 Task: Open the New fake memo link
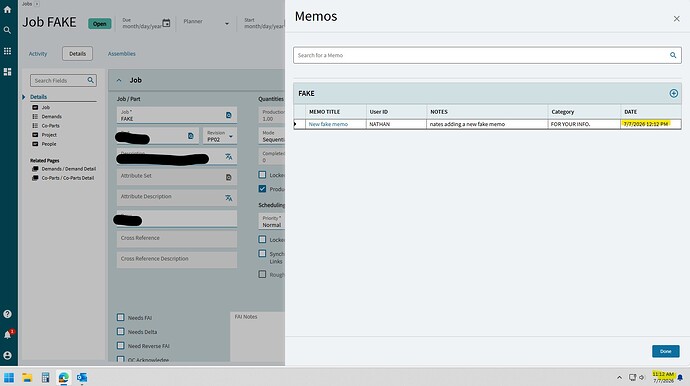click(328, 124)
